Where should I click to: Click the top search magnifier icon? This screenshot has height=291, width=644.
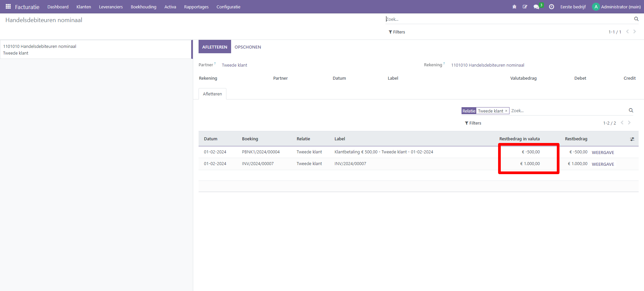coord(636,19)
